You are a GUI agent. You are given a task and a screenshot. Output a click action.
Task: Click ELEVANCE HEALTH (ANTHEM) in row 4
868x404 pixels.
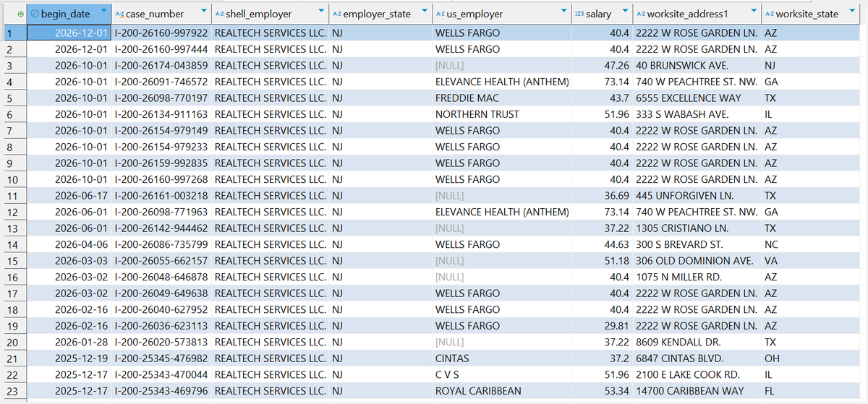coord(502,82)
